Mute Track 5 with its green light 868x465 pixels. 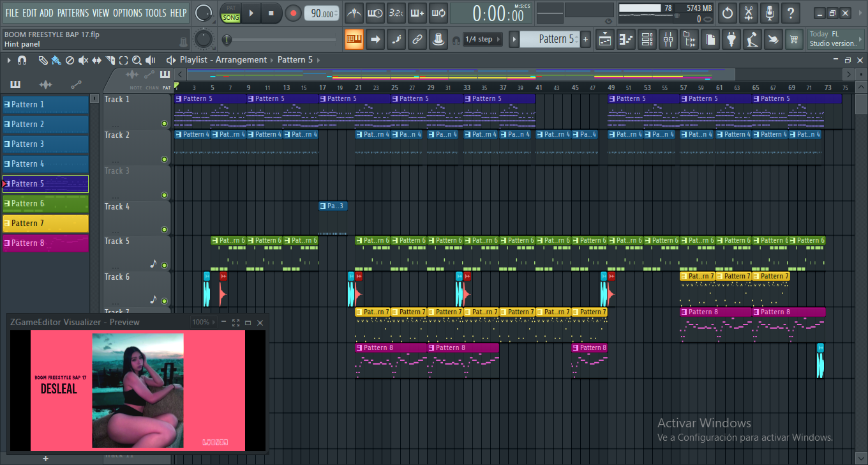click(164, 265)
